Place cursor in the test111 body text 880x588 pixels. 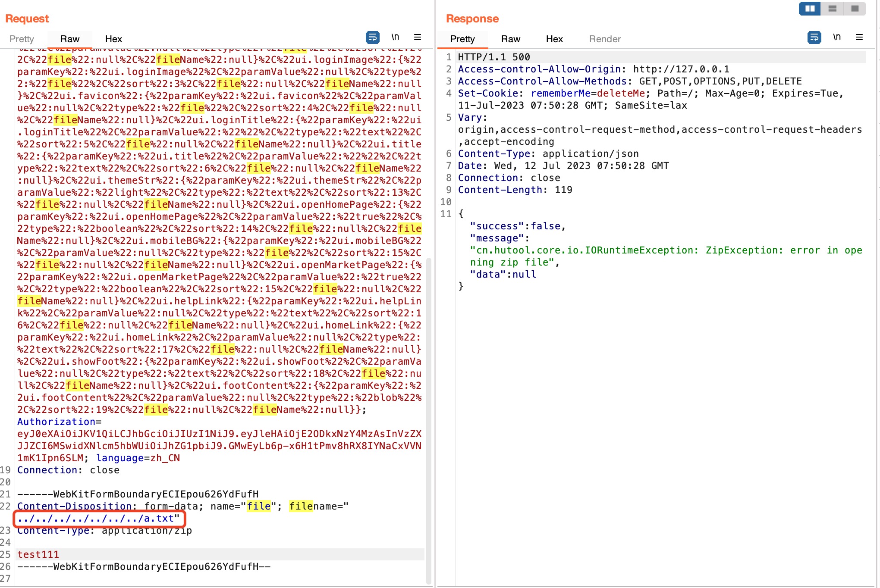pos(38,554)
